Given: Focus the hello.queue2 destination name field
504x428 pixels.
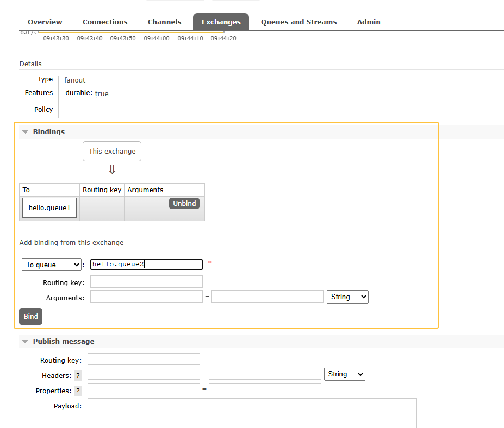Looking at the screenshot, I should coord(146,265).
